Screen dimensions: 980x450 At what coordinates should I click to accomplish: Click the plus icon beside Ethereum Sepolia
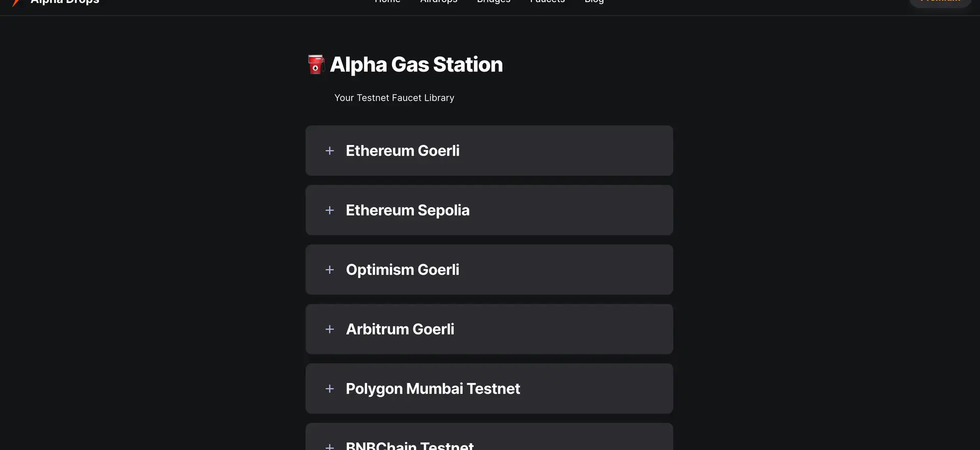pos(330,210)
